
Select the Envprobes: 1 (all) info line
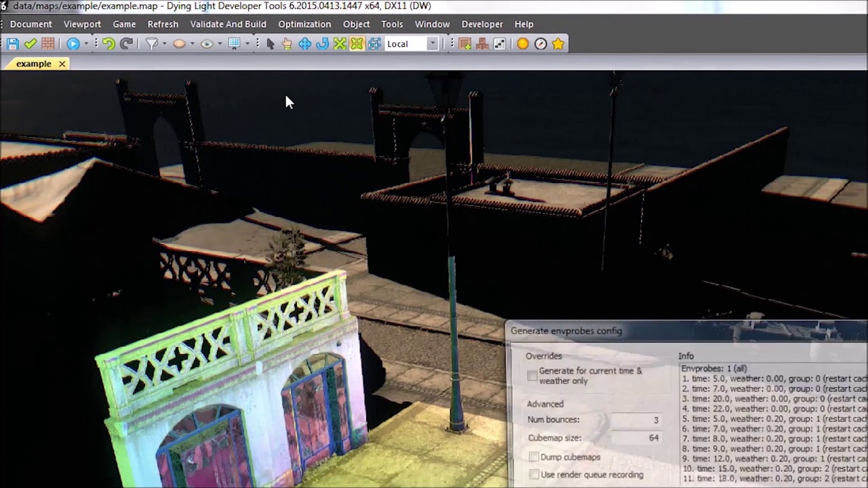(714, 369)
